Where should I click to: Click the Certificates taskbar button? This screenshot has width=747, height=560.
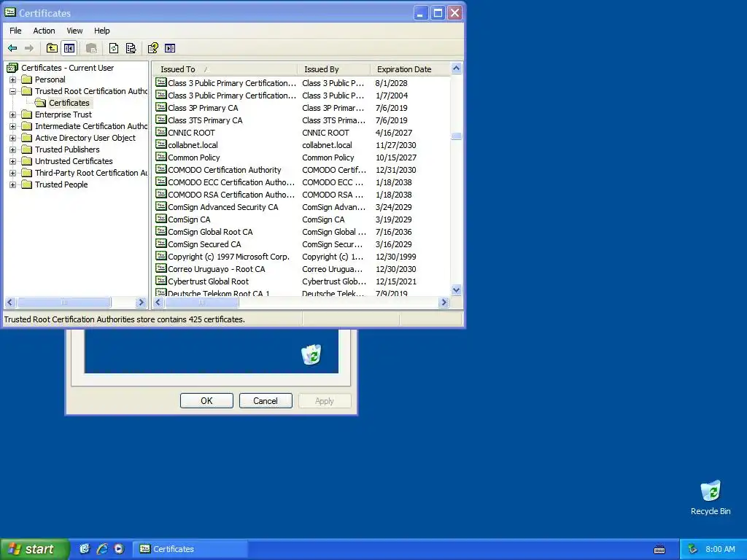190,549
